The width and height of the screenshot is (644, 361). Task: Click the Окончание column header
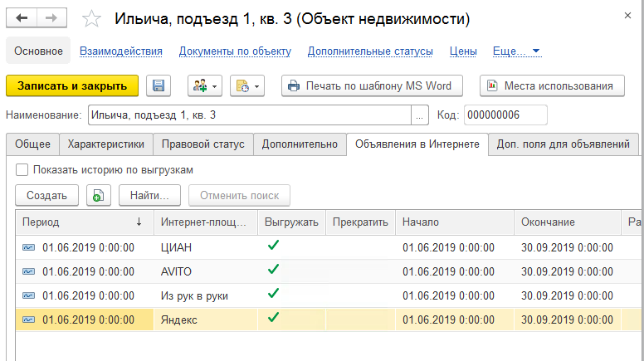click(x=567, y=222)
